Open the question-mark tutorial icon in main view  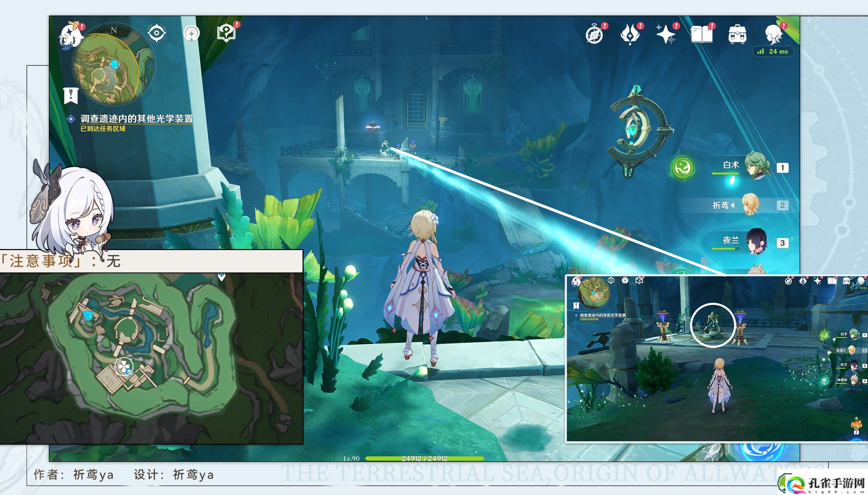(x=227, y=33)
